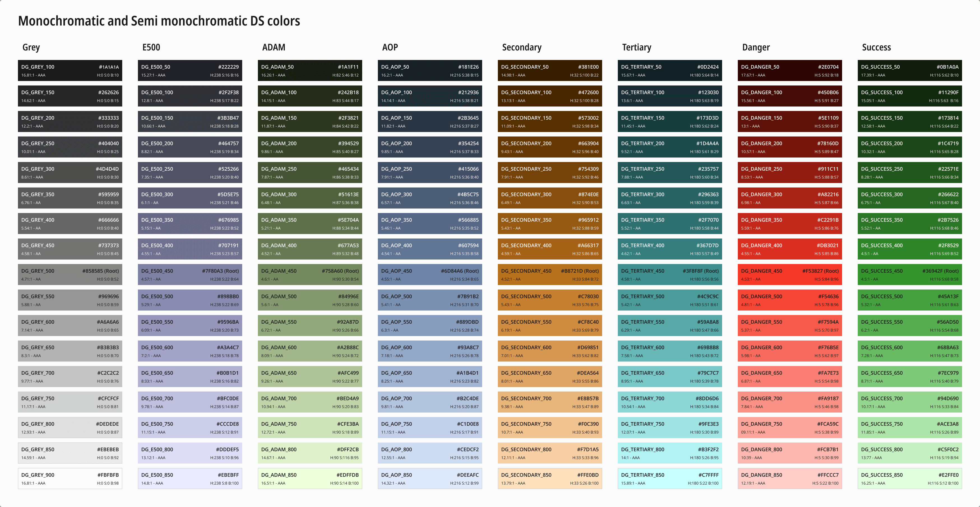
Task: Choose the DG_ADAM_300 swatch
Action: (310, 198)
